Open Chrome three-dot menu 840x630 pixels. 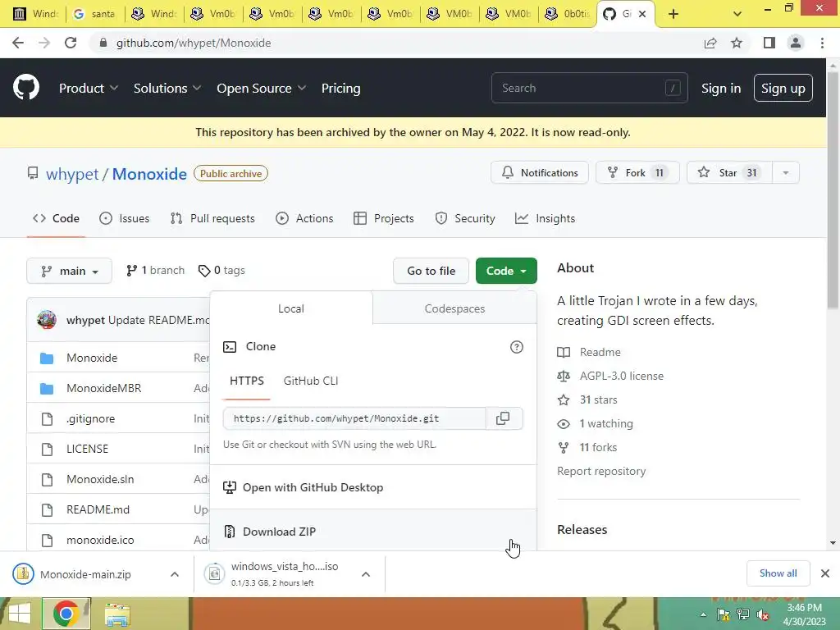coord(822,43)
